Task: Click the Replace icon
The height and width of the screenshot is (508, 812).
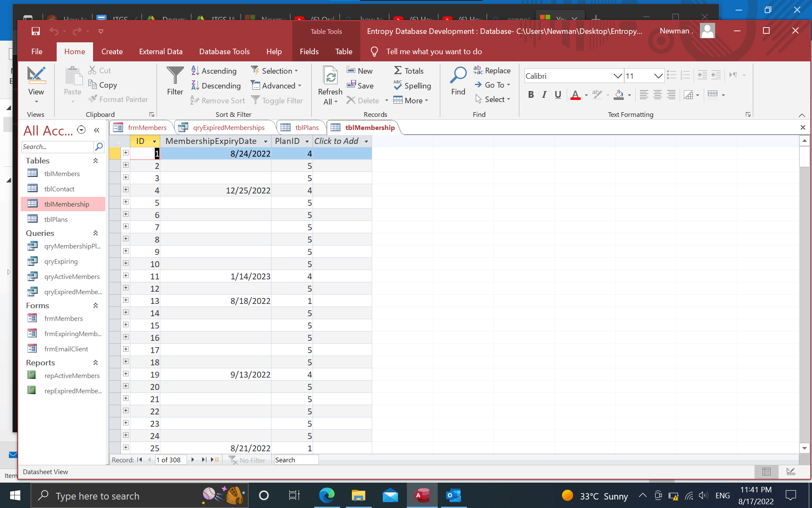Action: pos(478,70)
